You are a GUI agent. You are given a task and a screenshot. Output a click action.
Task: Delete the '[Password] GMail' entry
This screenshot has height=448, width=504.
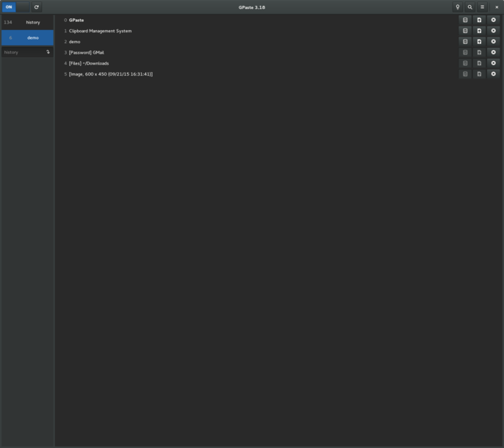(x=493, y=52)
